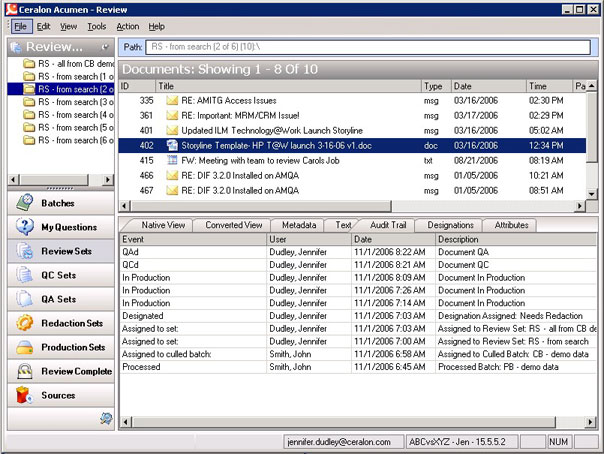Sort documents by Time column header
The height and width of the screenshot is (454, 604).
(549, 86)
